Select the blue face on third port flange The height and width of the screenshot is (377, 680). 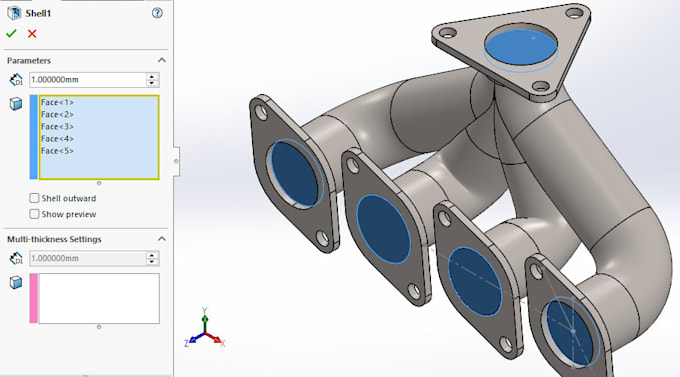pyautogui.click(x=475, y=281)
